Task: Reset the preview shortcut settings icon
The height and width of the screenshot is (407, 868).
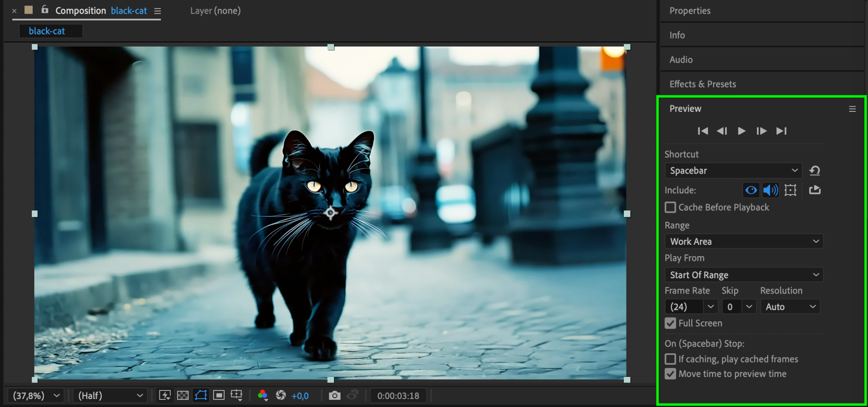Action: click(x=815, y=171)
